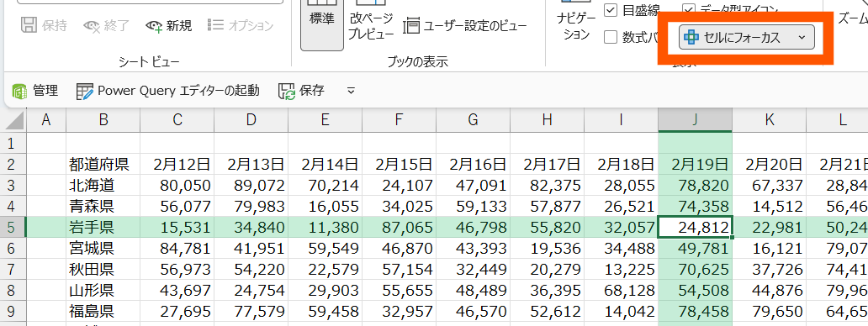This screenshot has width=868, height=326.
Task: Click the 2月15日 date header cell
Action: 400,164
